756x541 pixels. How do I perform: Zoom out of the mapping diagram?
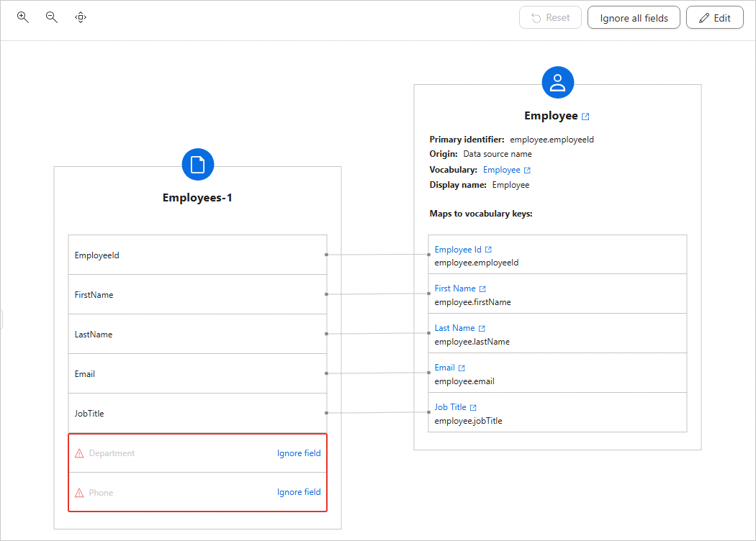coord(52,17)
